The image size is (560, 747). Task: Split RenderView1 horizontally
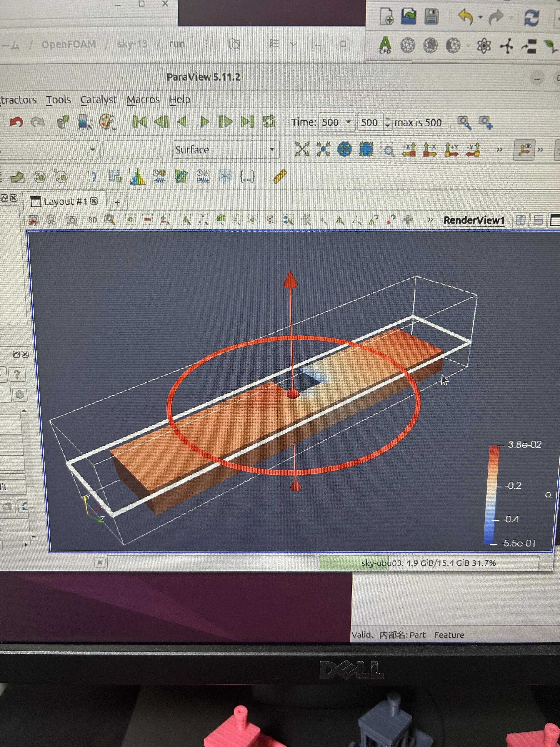521,220
